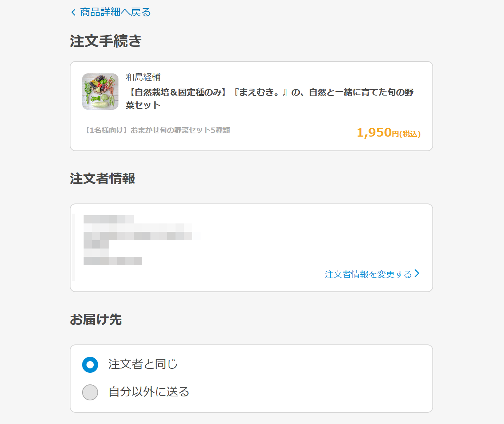
Task: Click the first blurred orderer name line
Action: (x=109, y=219)
